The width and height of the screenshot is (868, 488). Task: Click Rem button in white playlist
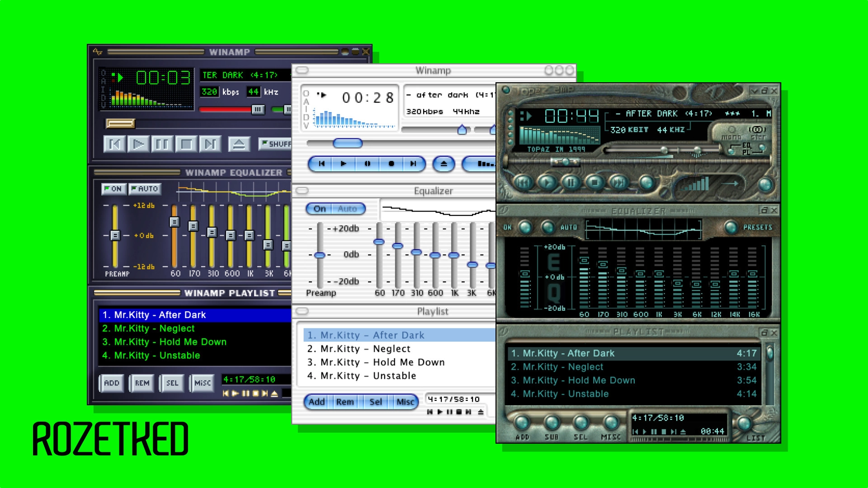[x=344, y=402]
